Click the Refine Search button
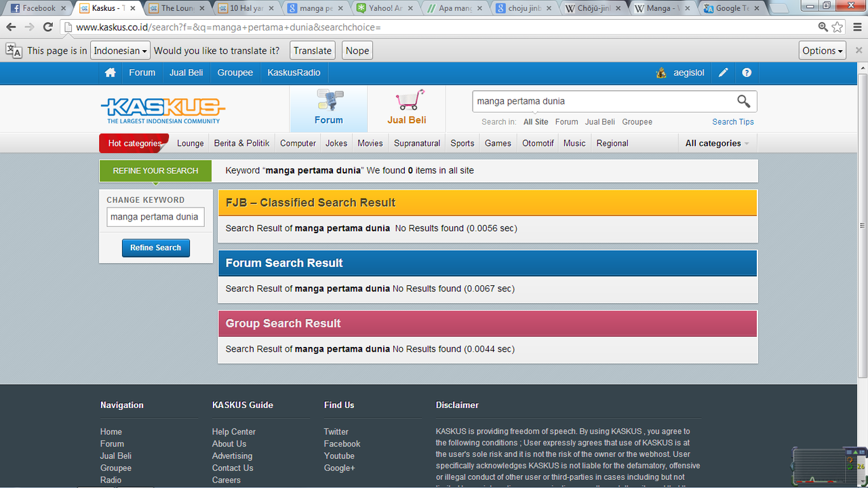Image resolution: width=868 pixels, height=488 pixels. [x=156, y=248]
